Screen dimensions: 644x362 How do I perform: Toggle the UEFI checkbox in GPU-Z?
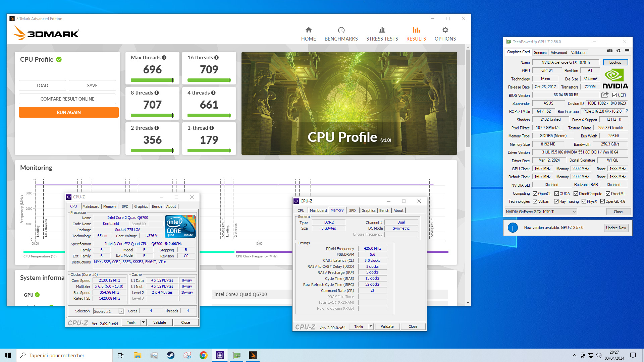[615, 95]
